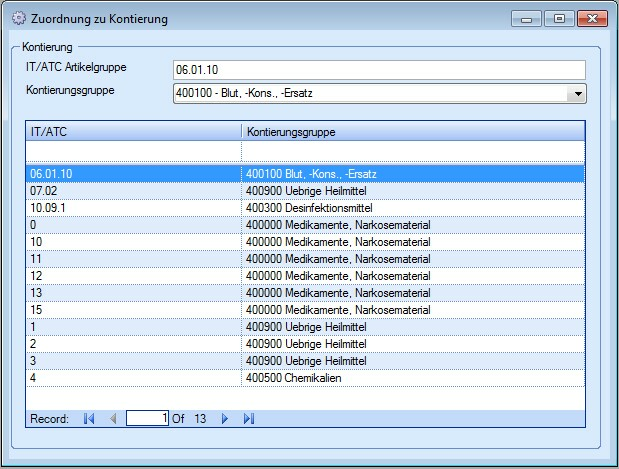This screenshot has width=619, height=469.
Task: Sort by IT/ATC column header
Action: 133,131
